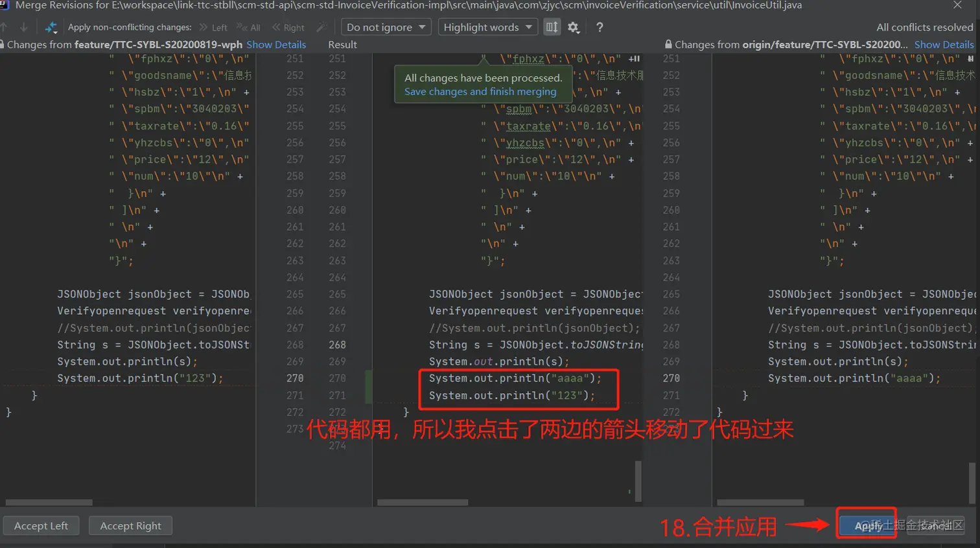Open the 'Do not ignore' whitespace dropdown
This screenshot has width=980, height=548.
[386, 27]
